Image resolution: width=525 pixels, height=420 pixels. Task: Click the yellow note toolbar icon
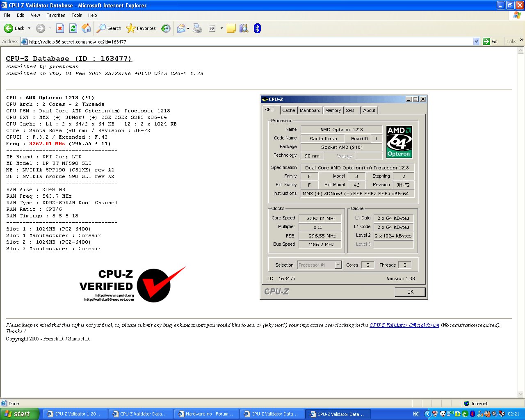[231, 28]
